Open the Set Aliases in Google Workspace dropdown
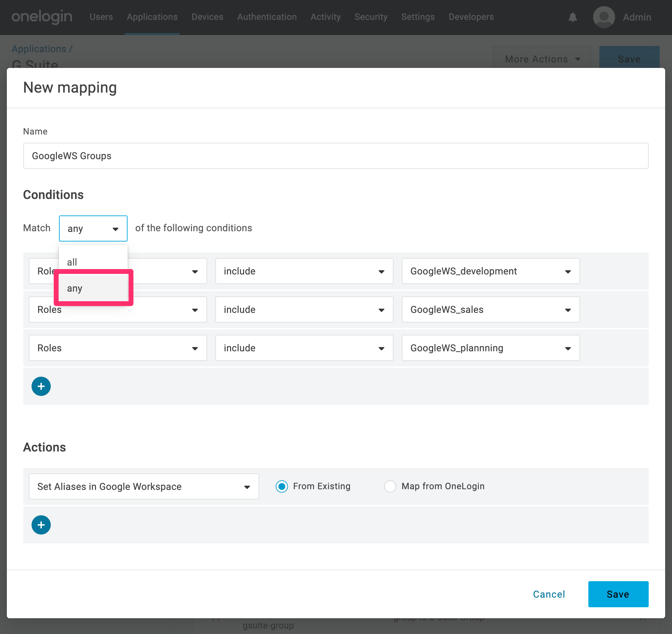The image size is (672, 634). click(x=144, y=486)
